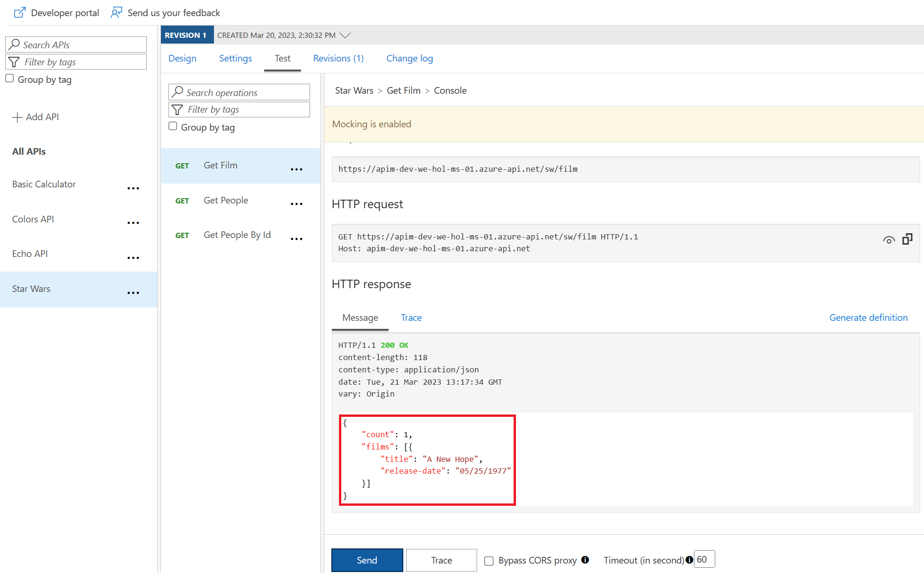The width and height of the screenshot is (924, 573).
Task: Switch to the Trace tab under HTTP response
Action: [410, 317]
